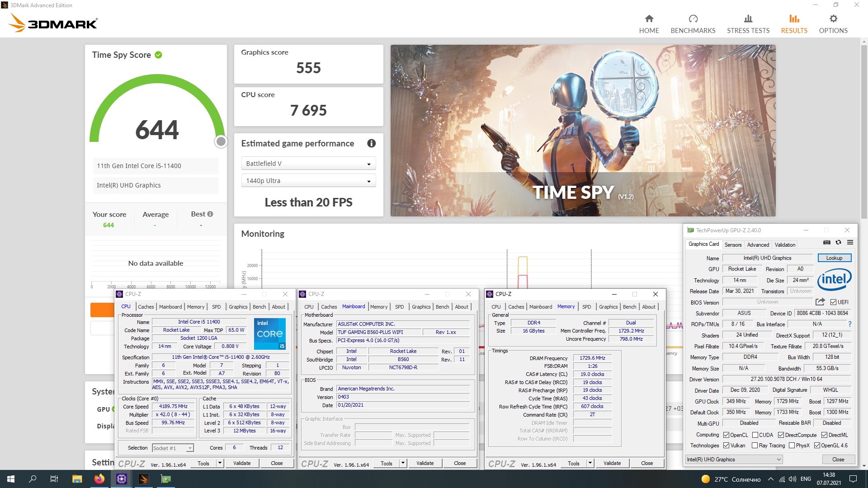Image resolution: width=868 pixels, height=488 pixels.
Task: Click the Close button in GPU-Z
Action: [x=838, y=460]
